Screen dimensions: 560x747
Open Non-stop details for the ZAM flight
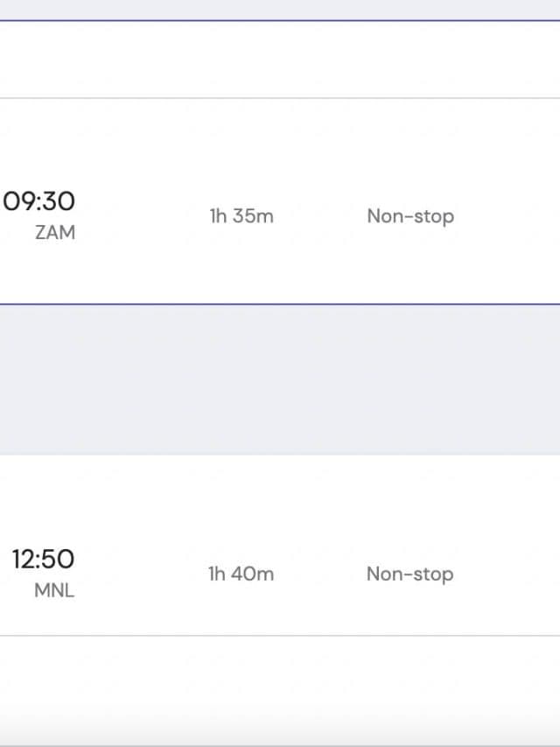tap(410, 216)
